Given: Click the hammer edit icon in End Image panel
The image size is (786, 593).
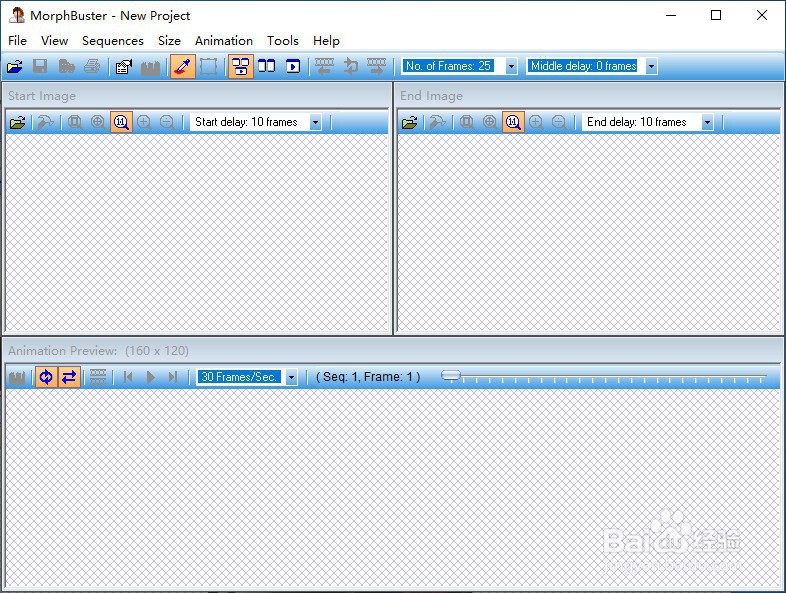Looking at the screenshot, I should 438,122.
